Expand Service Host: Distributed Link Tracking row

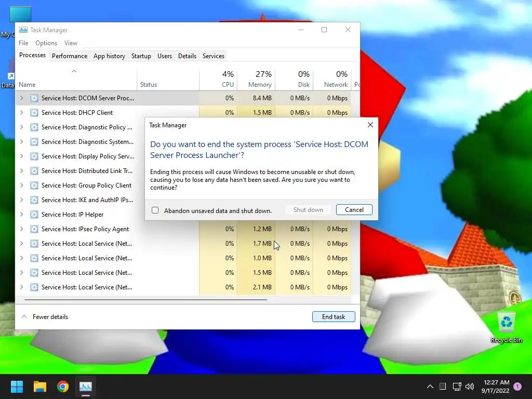pyautogui.click(x=22, y=171)
